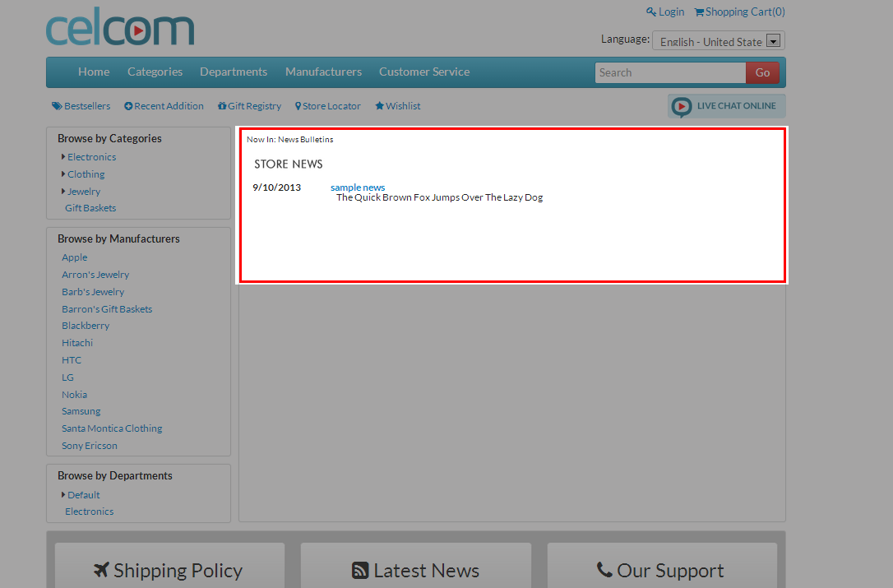Viewport: 893px width, 588px height.
Task: Open Shopping Cart(0) link
Action: (x=746, y=12)
